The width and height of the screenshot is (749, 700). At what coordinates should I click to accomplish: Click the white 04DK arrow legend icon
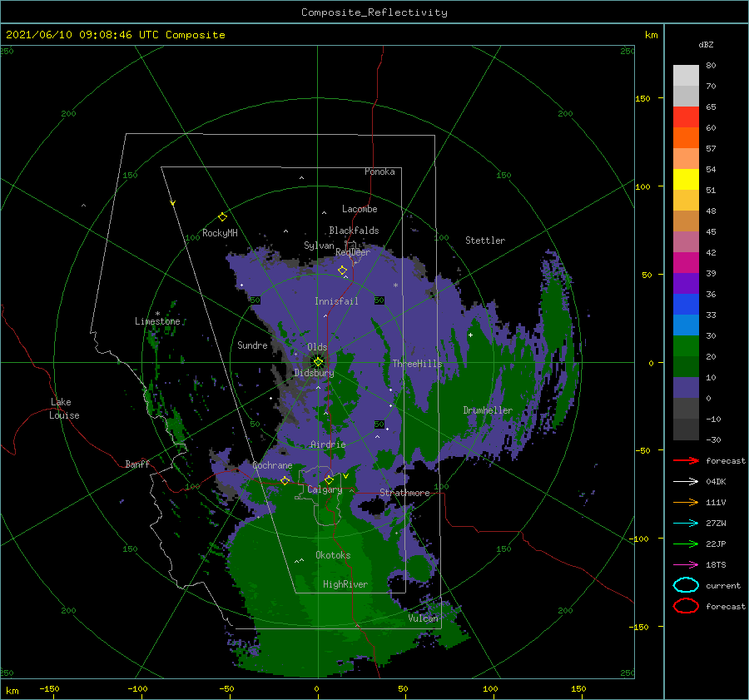[x=686, y=481]
